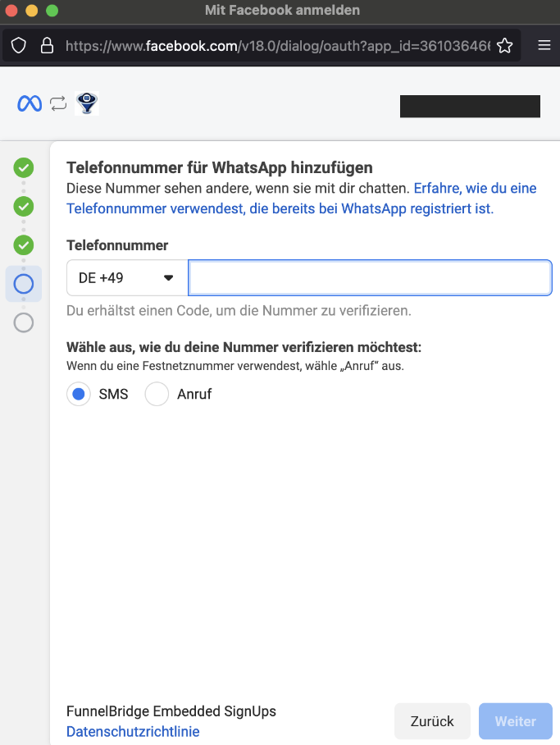
Task: Bookmark page with the star icon
Action: (505, 45)
